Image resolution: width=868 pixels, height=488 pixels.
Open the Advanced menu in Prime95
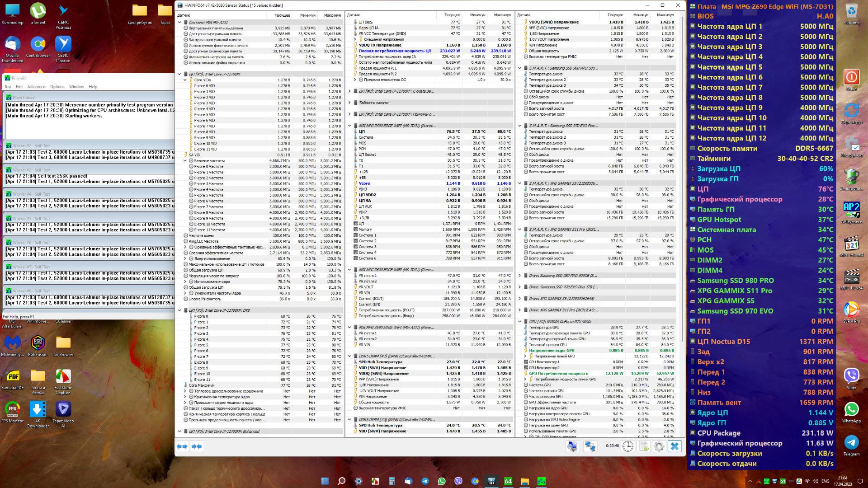tap(36, 87)
